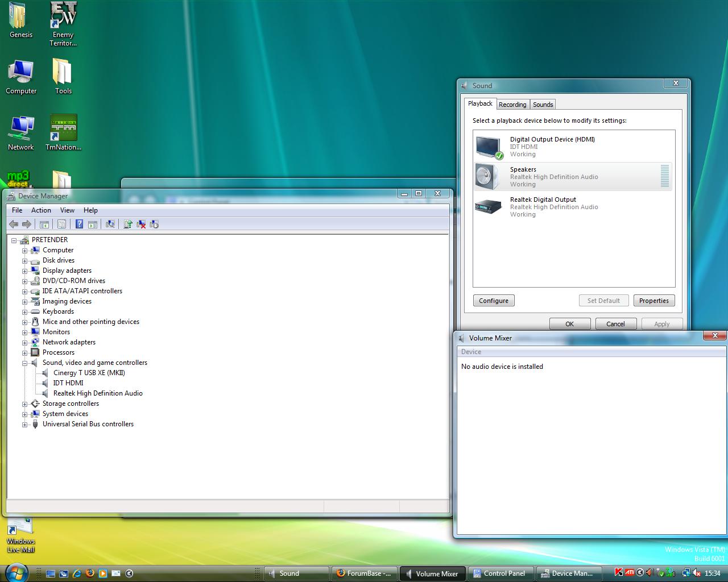The width and height of the screenshot is (728, 582).
Task: Click Cancel in the Sound dialog
Action: click(x=615, y=324)
